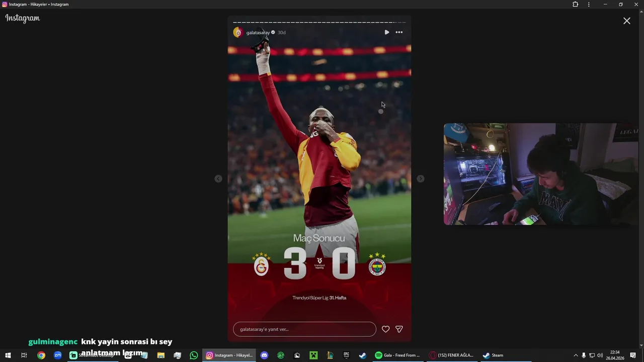Click the Instagram logo at top left

tap(23, 18)
